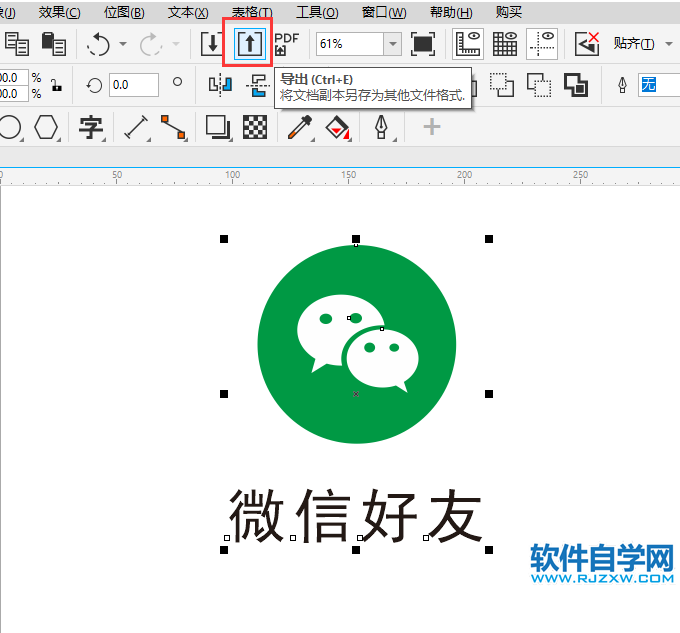The height and width of the screenshot is (633, 680).
Task: Click the mirror horizontally icon
Action: coord(220,85)
